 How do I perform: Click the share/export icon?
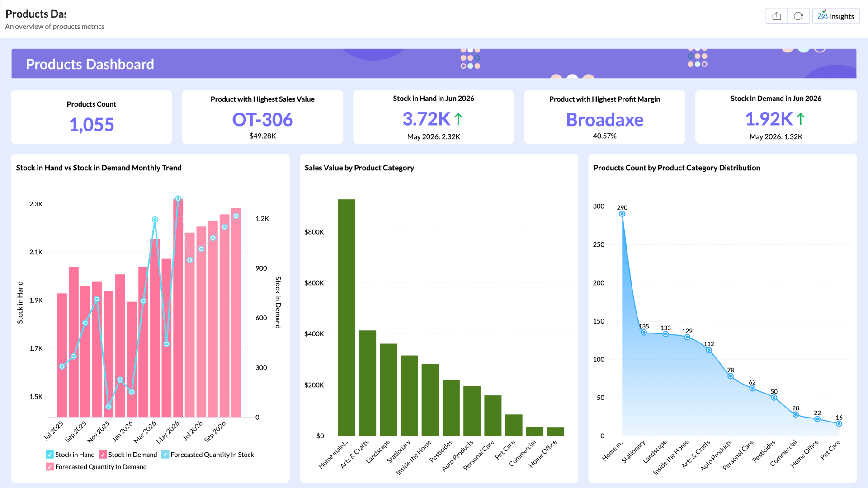tap(776, 16)
